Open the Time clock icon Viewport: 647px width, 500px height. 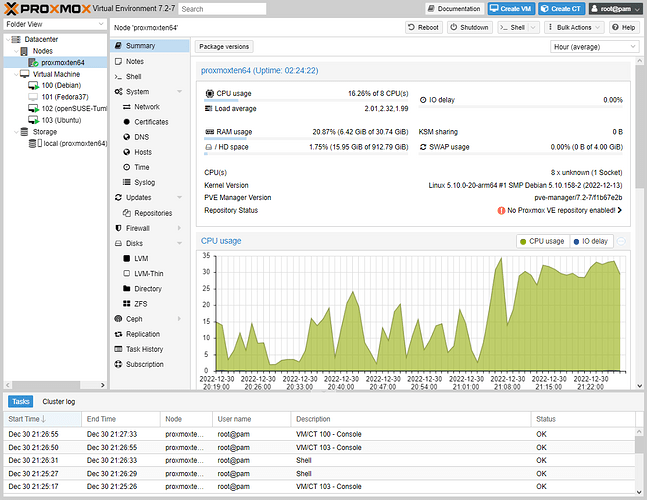tap(127, 167)
